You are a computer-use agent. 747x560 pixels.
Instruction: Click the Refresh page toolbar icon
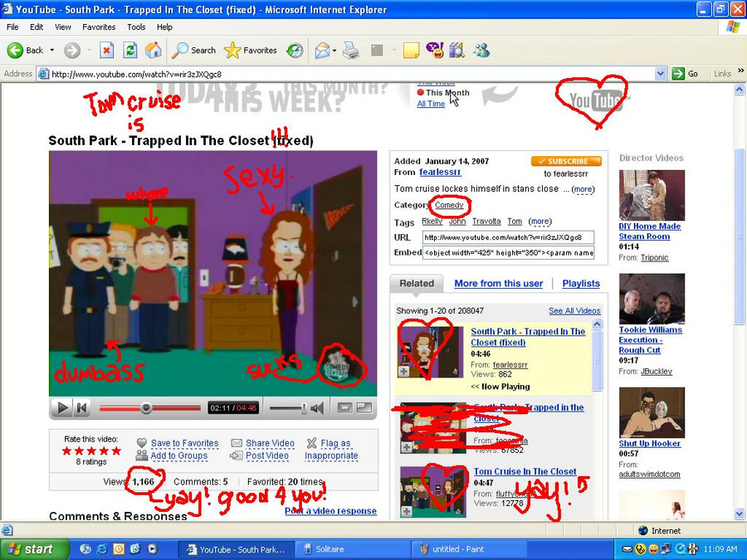129,50
